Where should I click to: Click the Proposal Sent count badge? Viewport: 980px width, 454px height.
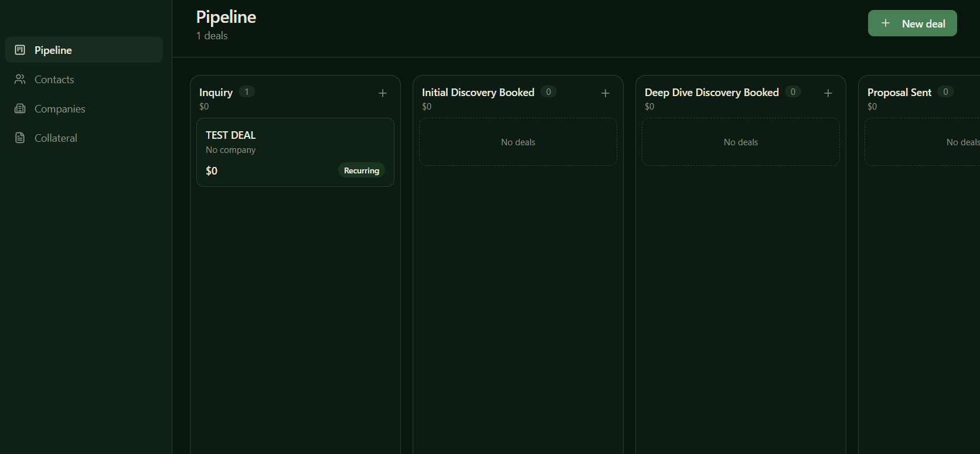tap(945, 91)
